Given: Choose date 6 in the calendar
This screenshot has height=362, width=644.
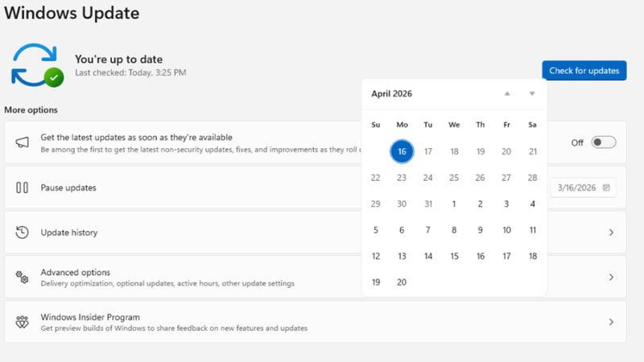Looking at the screenshot, I should coord(402,230).
